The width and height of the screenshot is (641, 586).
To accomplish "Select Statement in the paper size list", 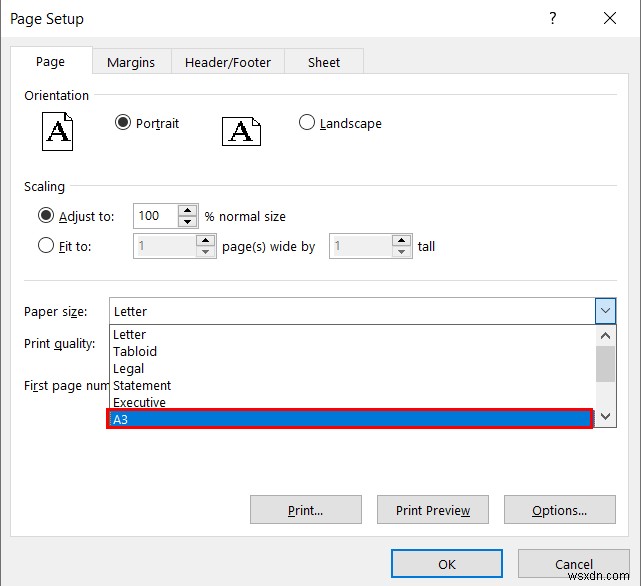I will [x=352, y=386].
